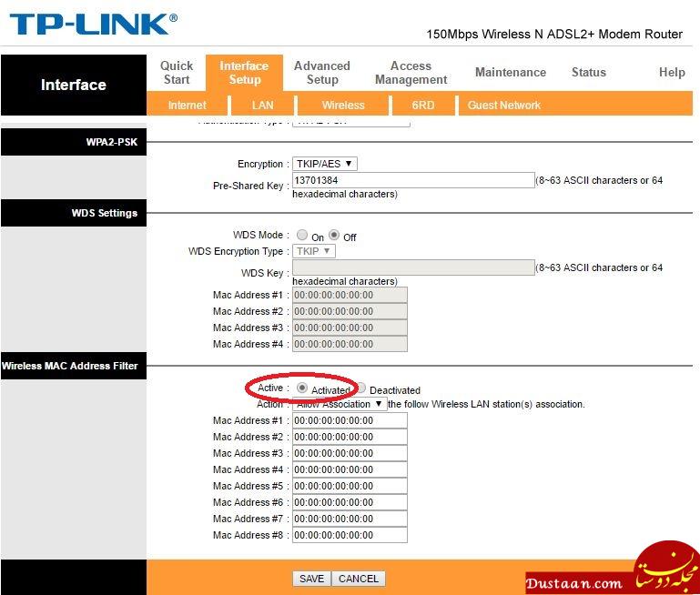Open Access Management tab

pos(411,72)
